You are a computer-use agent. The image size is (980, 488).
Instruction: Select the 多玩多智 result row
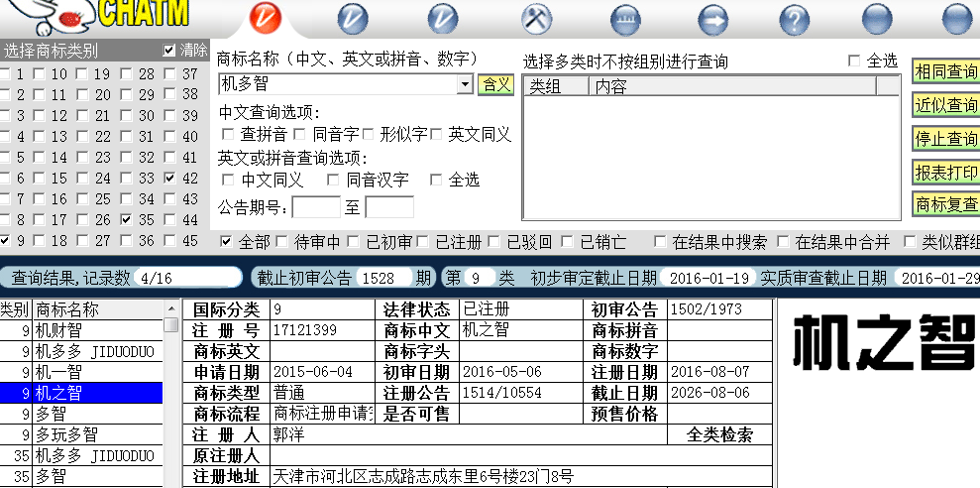coord(81,434)
